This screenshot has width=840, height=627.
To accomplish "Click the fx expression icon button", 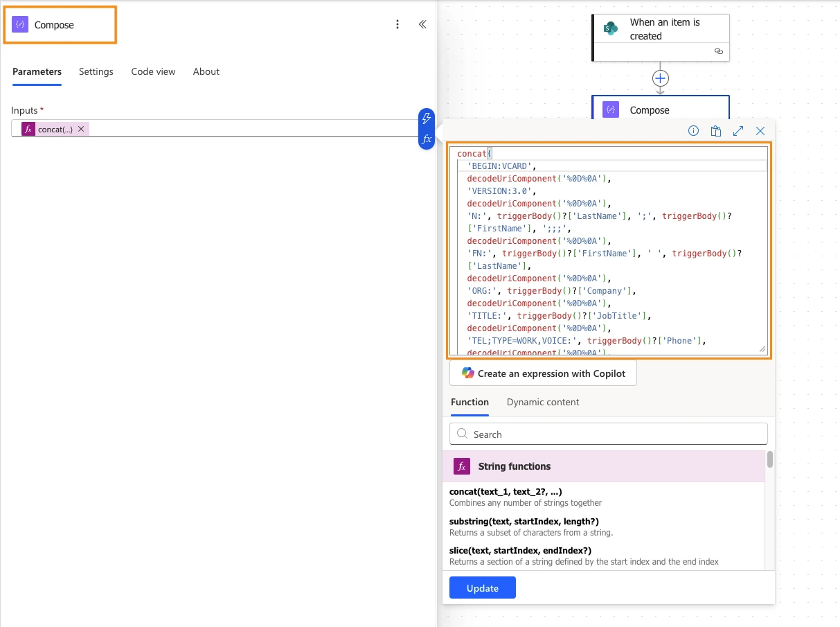I will (427, 139).
